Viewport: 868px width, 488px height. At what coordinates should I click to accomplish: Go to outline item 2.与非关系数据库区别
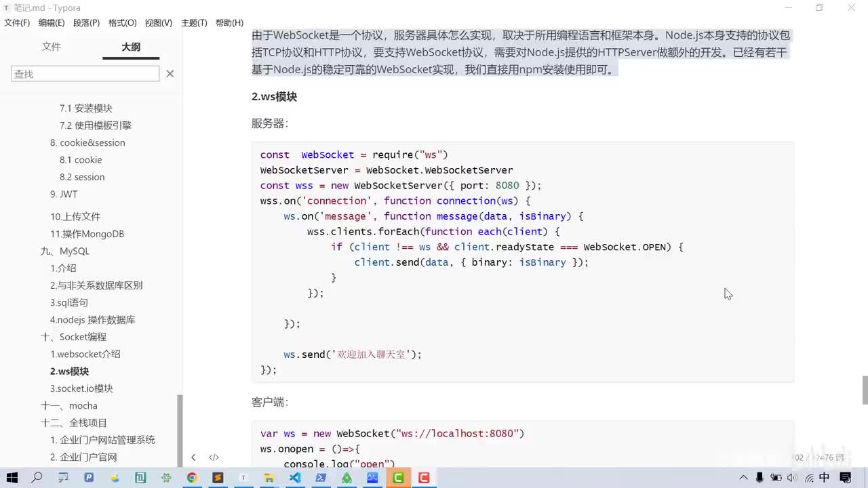pos(96,285)
